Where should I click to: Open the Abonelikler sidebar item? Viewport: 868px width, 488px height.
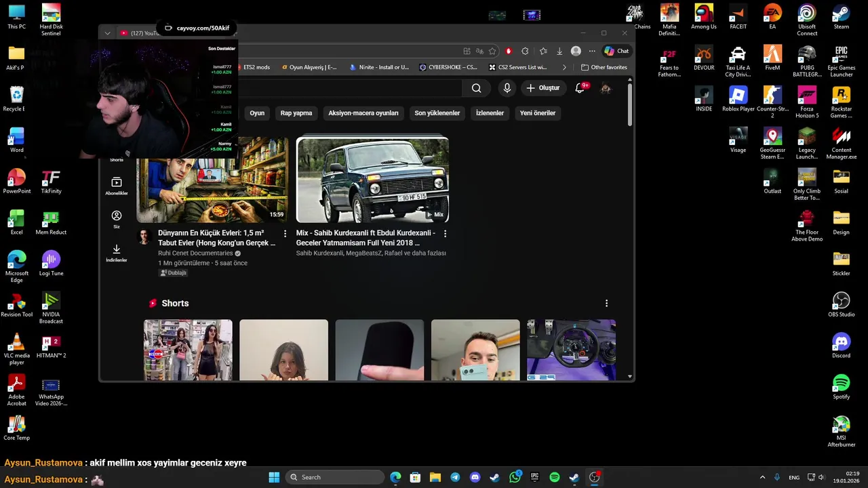point(117,186)
